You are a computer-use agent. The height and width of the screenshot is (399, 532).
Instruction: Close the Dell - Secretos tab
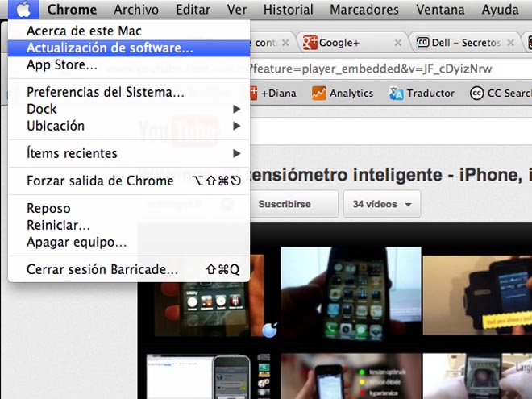click(516, 42)
